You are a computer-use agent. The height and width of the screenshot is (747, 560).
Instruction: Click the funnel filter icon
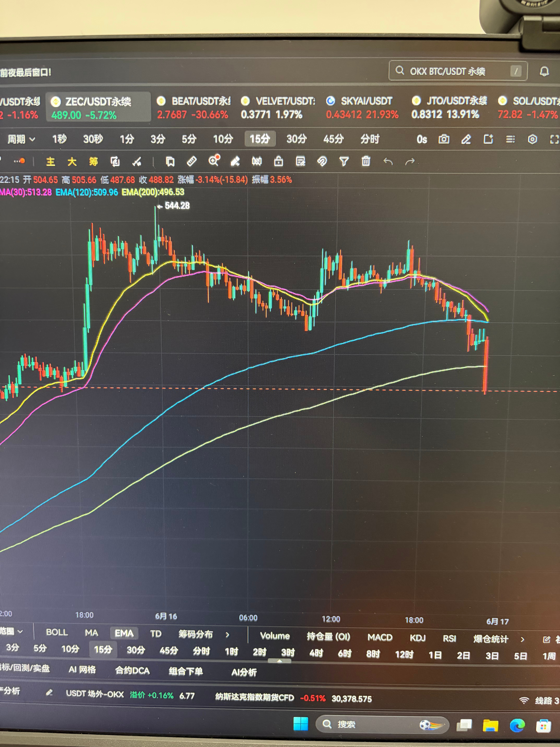(344, 161)
